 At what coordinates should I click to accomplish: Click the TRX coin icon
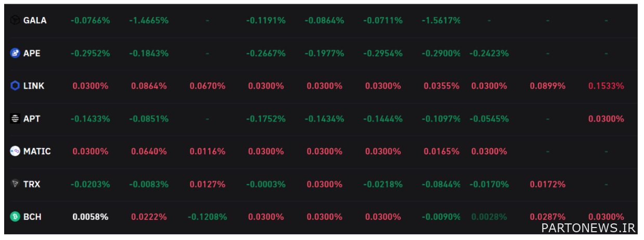(15, 184)
